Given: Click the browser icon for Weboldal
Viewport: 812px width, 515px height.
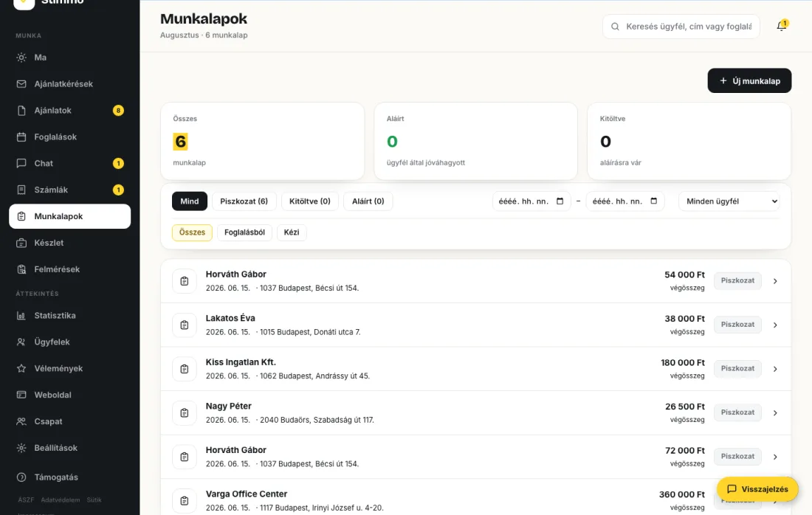Looking at the screenshot, I should tap(21, 395).
